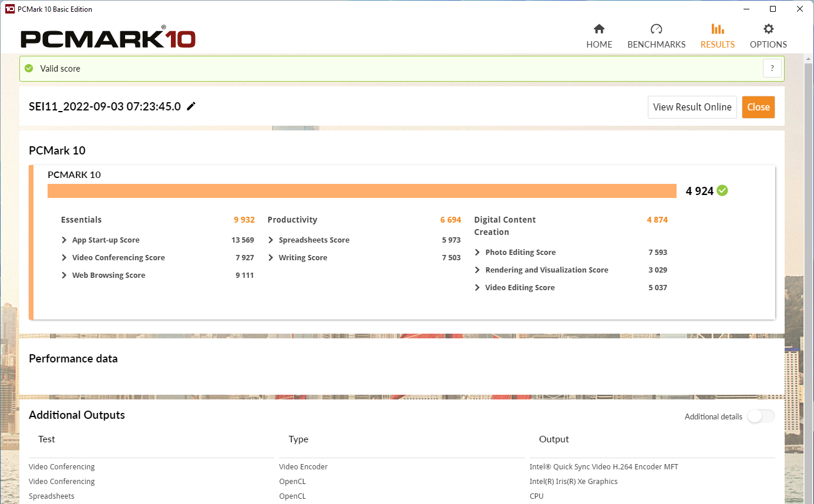Click the PCMARK 10 logo

point(108,38)
